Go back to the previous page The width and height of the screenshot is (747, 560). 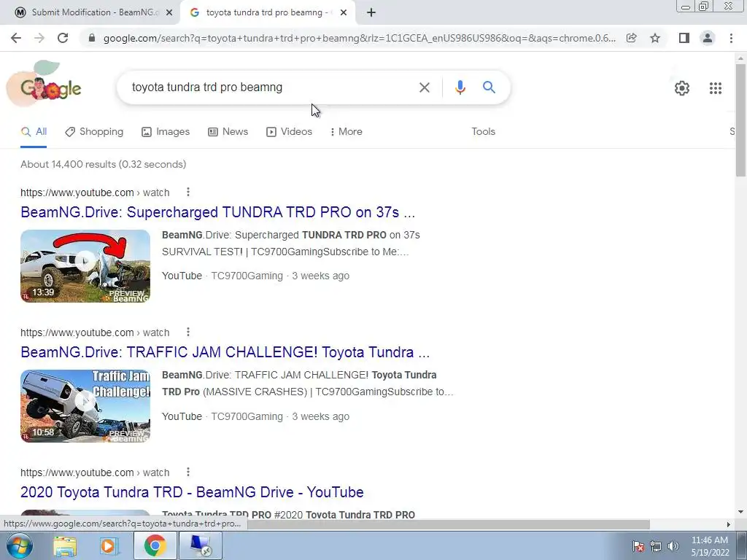16,38
